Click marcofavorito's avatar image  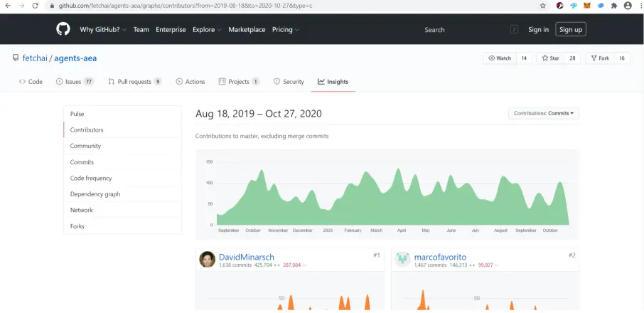402,259
